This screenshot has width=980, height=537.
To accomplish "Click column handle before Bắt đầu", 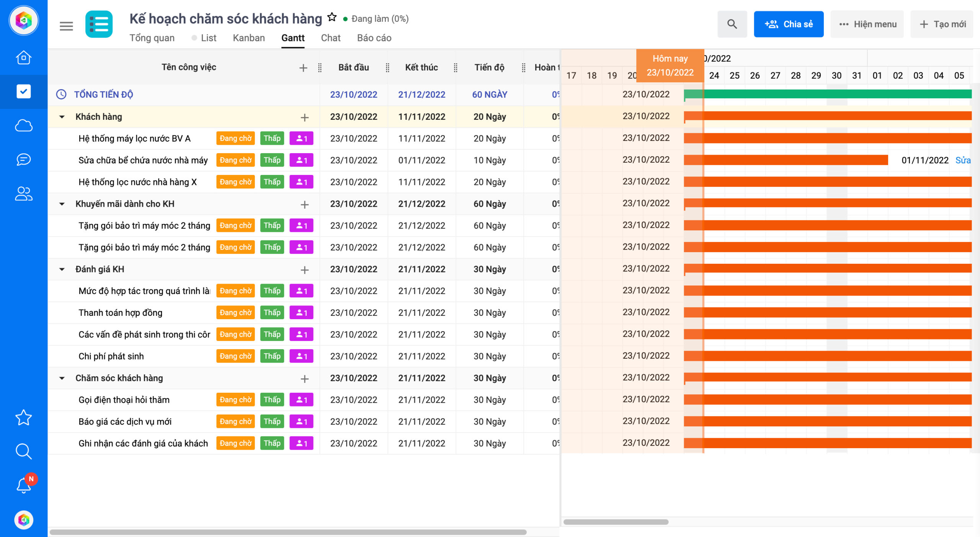I will [320, 68].
